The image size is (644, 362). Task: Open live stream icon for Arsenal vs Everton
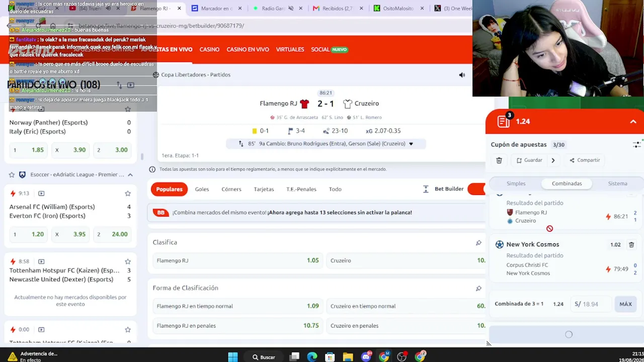click(x=41, y=194)
